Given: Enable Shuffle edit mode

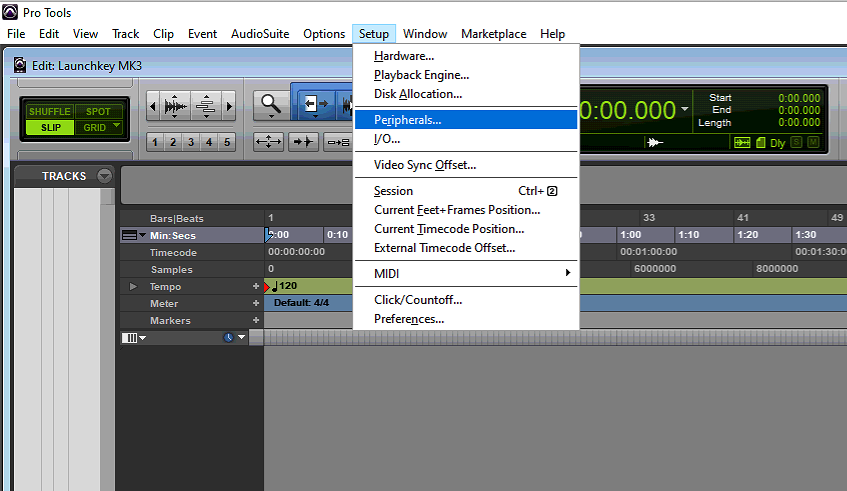Looking at the screenshot, I should (49, 111).
